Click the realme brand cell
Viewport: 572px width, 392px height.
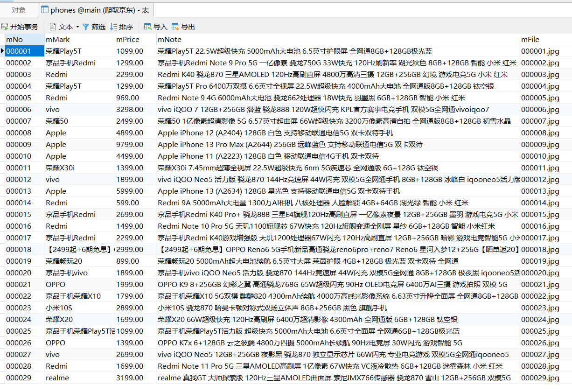[x=80, y=378]
